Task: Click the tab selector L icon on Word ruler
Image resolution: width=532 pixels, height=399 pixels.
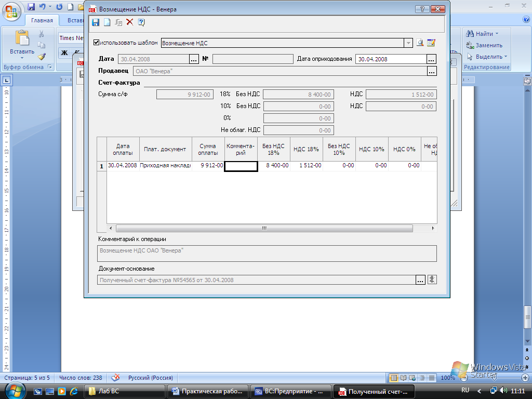Action: tap(6, 81)
